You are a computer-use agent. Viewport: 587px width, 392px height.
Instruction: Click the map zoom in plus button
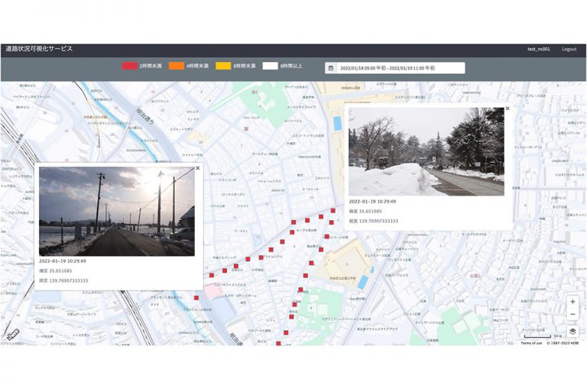pyautogui.click(x=572, y=302)
